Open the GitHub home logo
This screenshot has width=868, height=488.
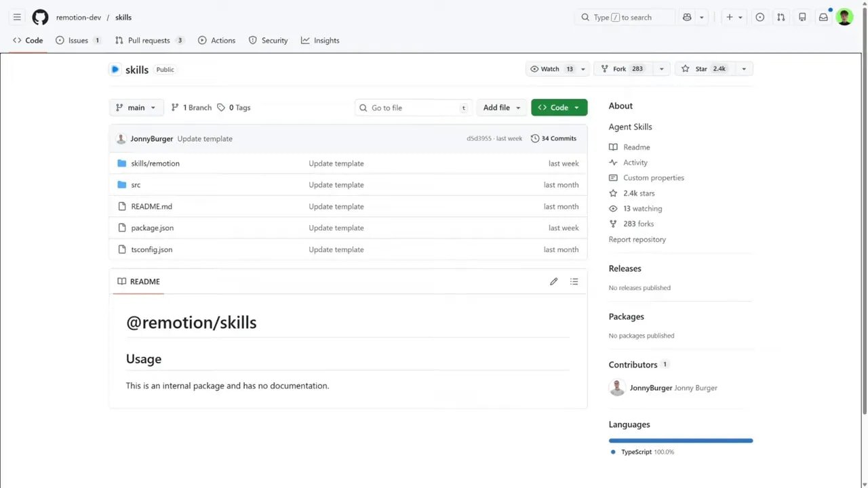pyautogui.click(x=40, y=17)
